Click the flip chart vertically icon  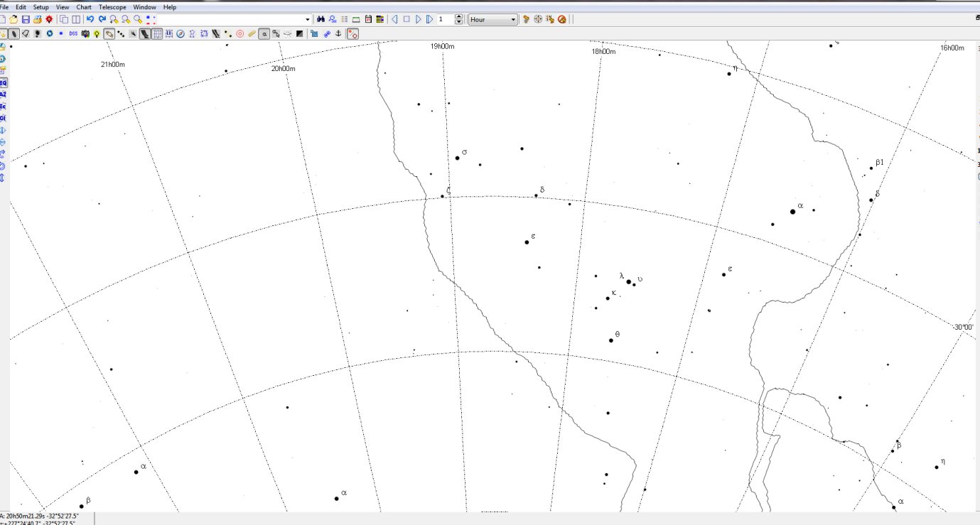[x=3, y=142]
